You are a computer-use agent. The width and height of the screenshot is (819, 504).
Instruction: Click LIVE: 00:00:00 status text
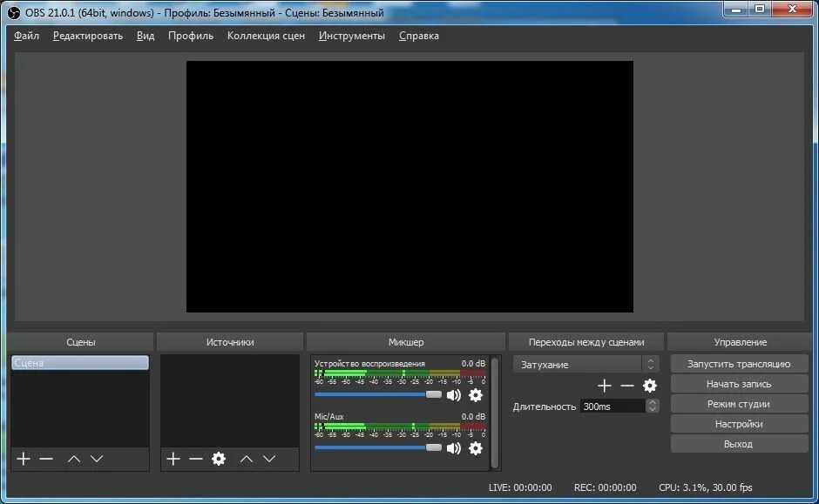520,487
